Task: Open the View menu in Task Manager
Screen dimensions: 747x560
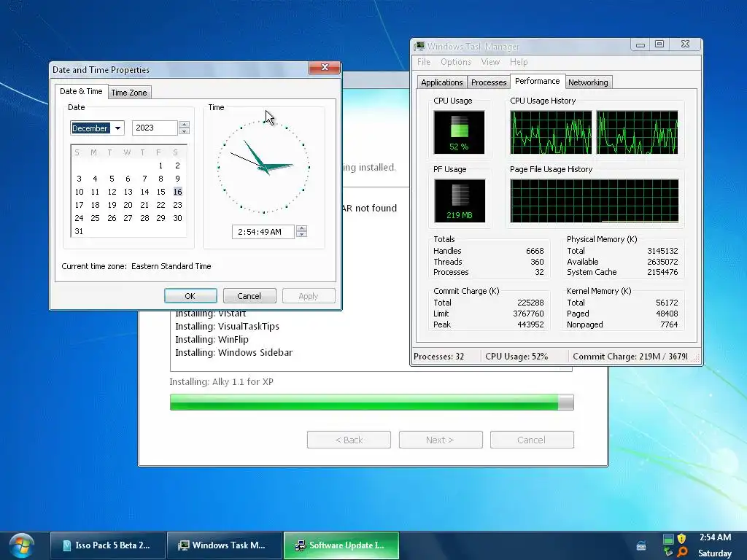Action: [490, 62]
